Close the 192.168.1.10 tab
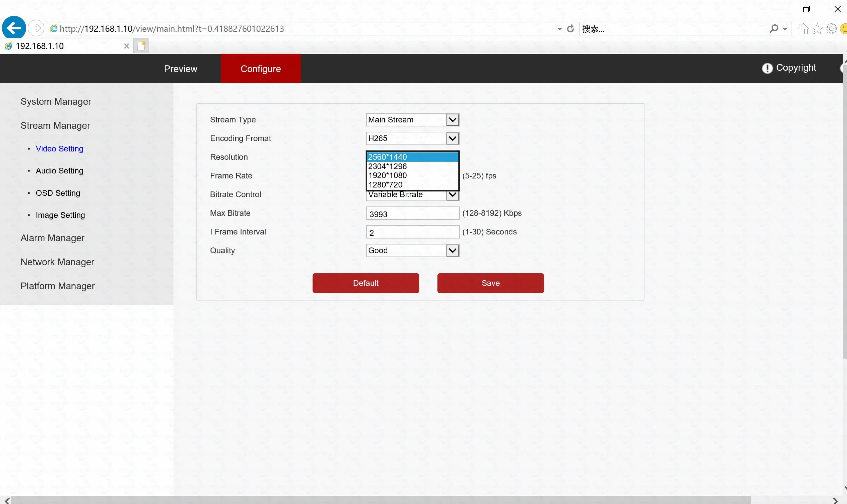Screen dimensions: 847x504 point(126,46)
